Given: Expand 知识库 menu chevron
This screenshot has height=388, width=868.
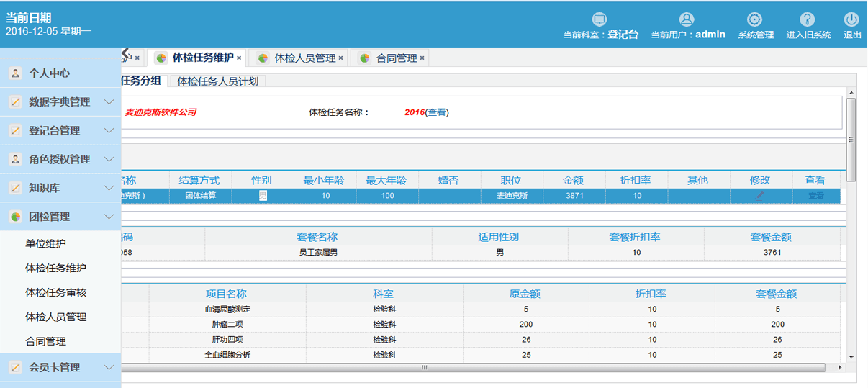Looking at the screenshot, I should coord(109,188).
